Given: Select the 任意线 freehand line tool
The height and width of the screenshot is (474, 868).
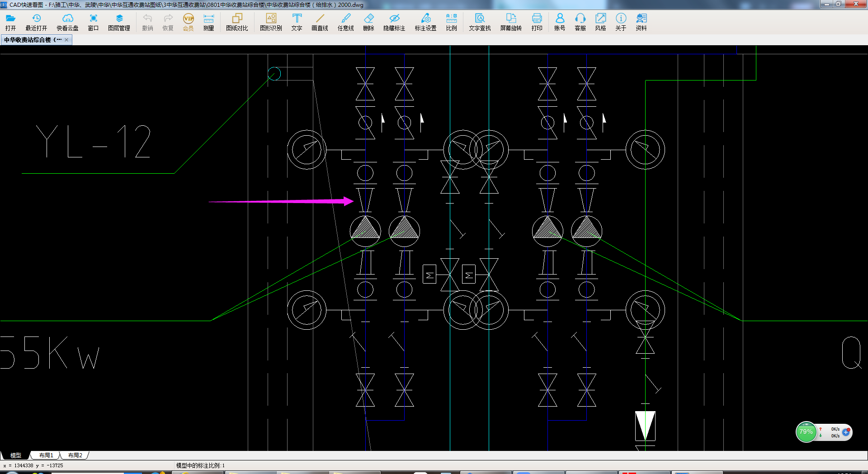Looking at the screenshot, I should tap(345, 22).
